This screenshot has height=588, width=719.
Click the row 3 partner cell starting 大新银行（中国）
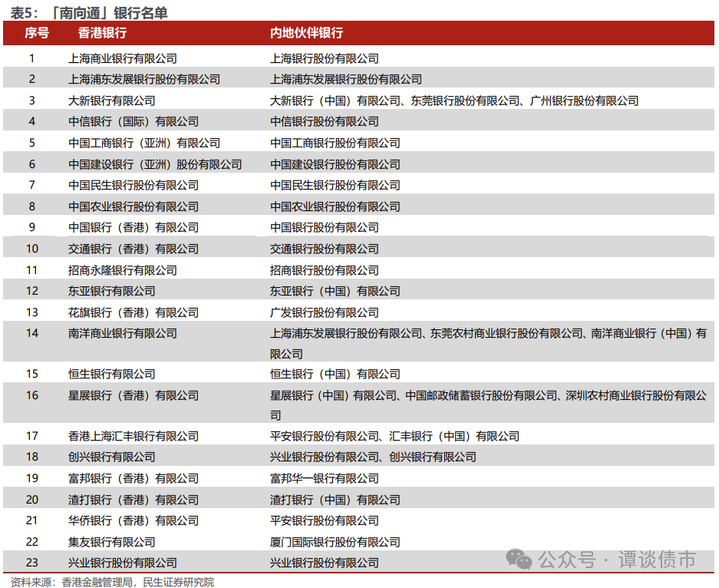[x=454, y=101]
